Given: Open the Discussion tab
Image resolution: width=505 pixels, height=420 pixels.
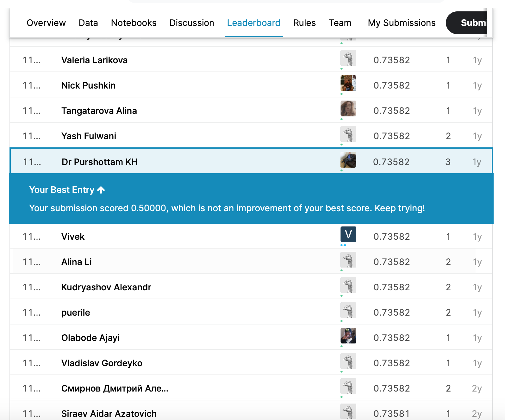Looking at the screenshot, I should pyautogui.click(x=192, y=23).
